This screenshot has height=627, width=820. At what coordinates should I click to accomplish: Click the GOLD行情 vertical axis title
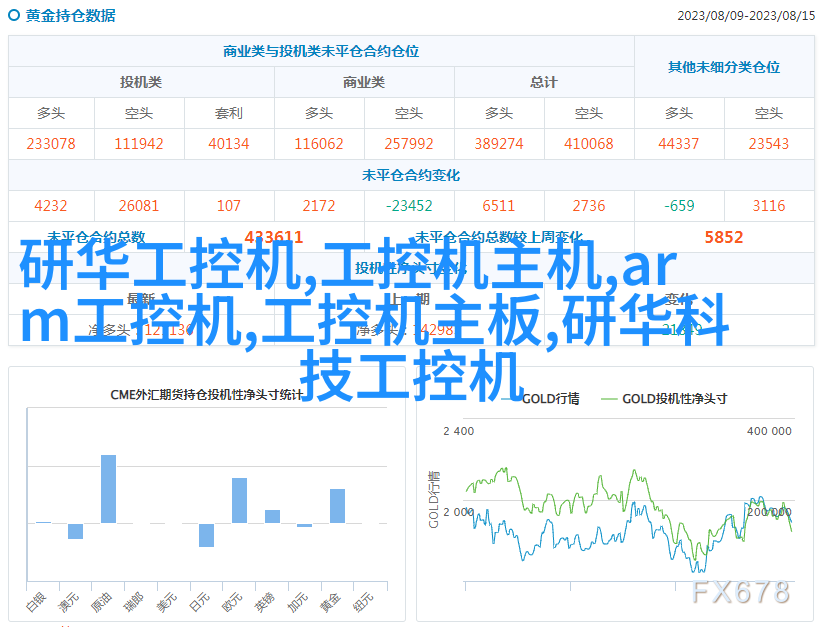(434, 499)
